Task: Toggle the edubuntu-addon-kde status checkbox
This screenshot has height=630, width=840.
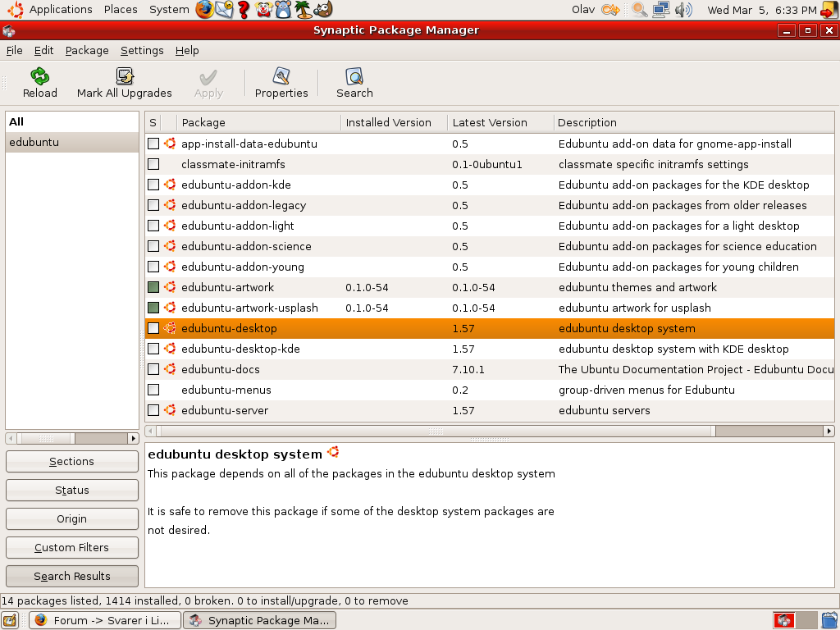Action: pos(153,185)
